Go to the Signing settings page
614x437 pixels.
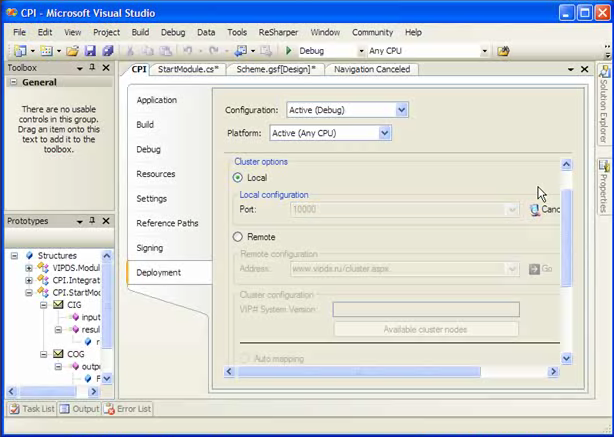pyautogui.click(x=150, y=248)
